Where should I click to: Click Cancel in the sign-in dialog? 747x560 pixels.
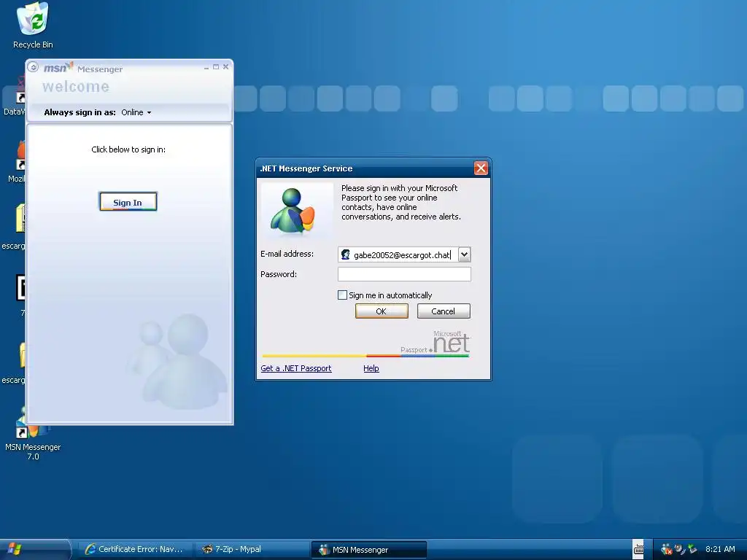[443, 311]
